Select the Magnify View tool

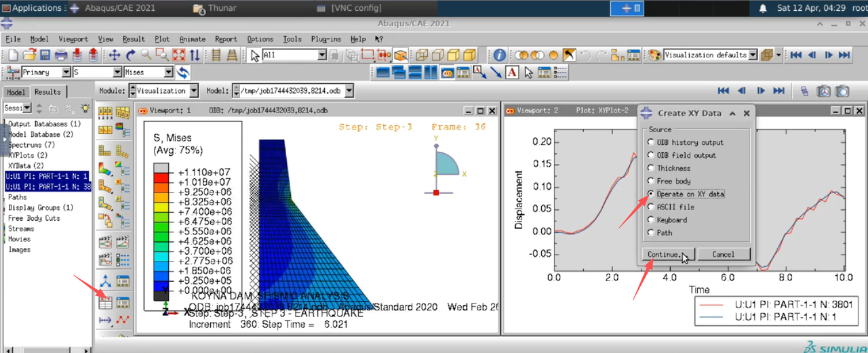point(146,55)
